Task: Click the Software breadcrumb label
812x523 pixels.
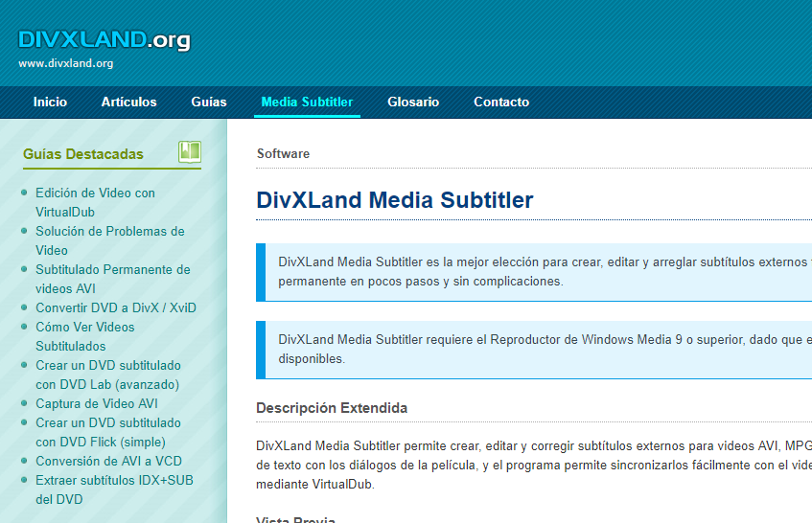Action: click(x=283, y=153)
